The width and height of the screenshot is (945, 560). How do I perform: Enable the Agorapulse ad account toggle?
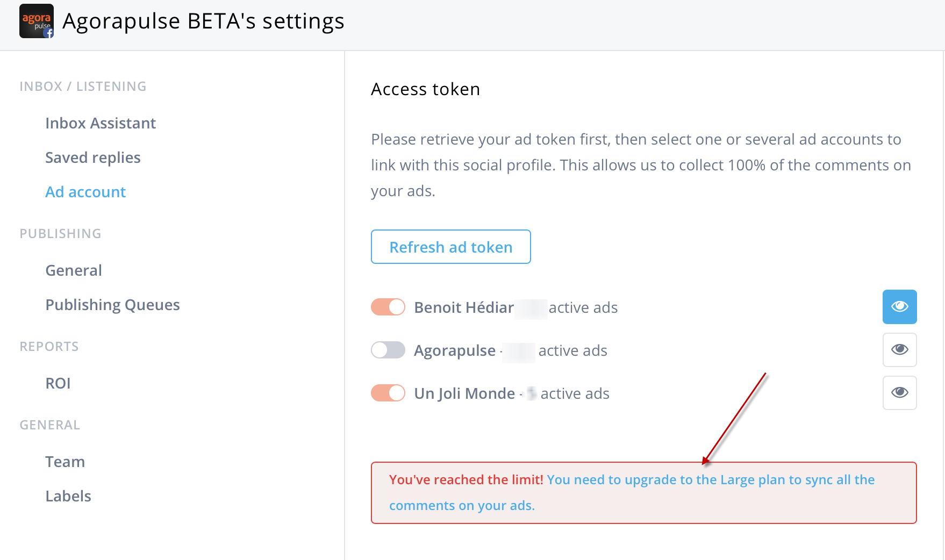click(x=388, y=350)
